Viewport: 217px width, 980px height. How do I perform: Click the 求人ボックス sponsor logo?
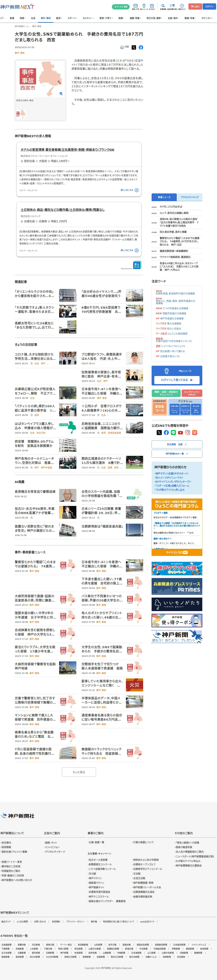(x=137, y=265)
